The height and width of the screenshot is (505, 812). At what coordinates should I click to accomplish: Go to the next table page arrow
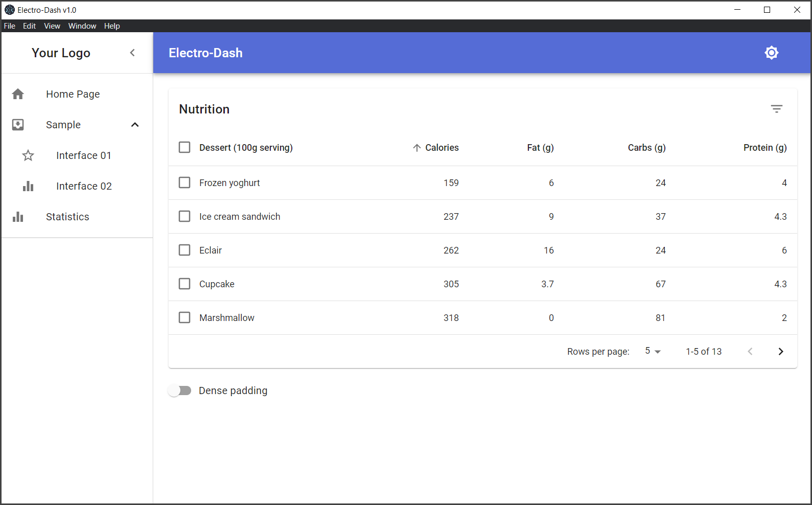780,351
